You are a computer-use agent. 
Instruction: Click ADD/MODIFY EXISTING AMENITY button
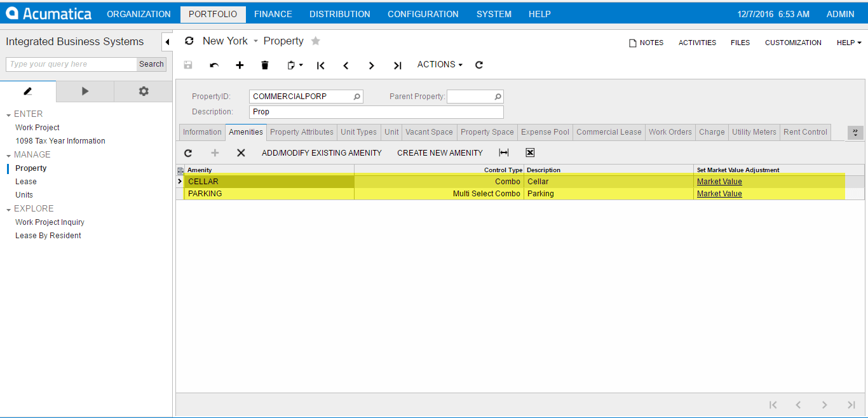pos(322,153)
